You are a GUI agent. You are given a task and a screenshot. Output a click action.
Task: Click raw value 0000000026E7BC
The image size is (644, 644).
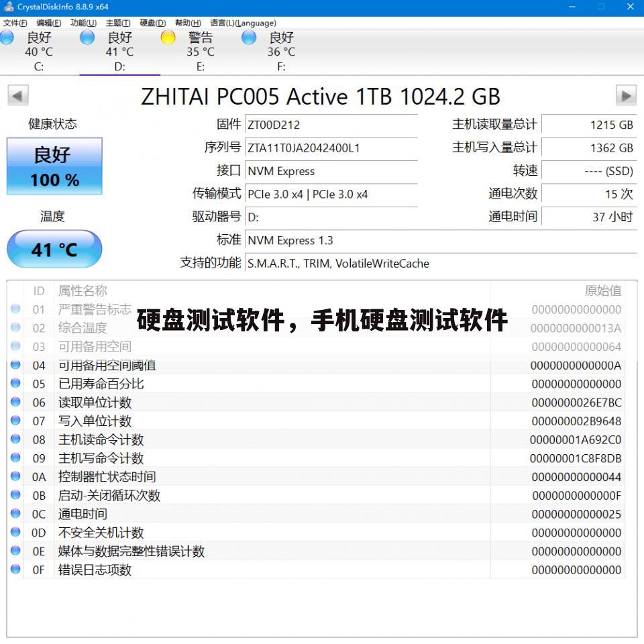point(576,402)
